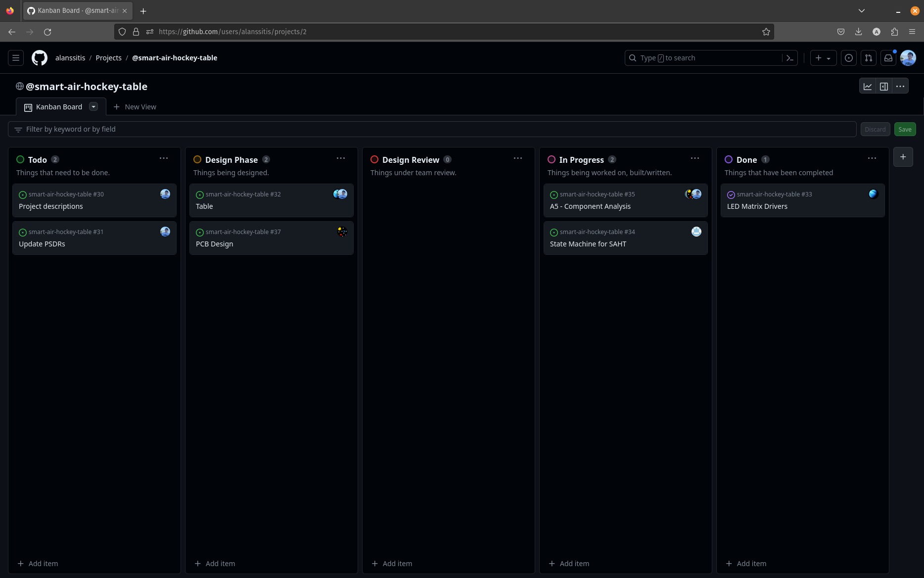
Task: Click assignee avatar on State Machine card
Action: point(696,232)
